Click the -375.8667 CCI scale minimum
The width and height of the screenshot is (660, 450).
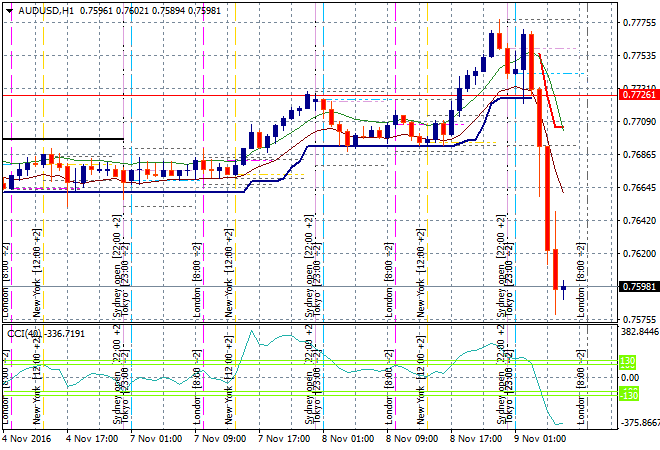640,423
